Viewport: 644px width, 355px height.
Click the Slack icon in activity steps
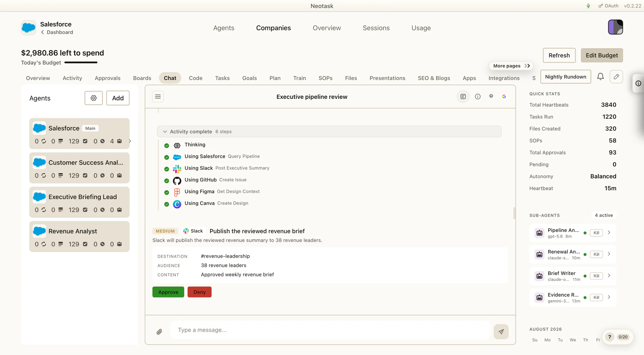tap(177, 169)
